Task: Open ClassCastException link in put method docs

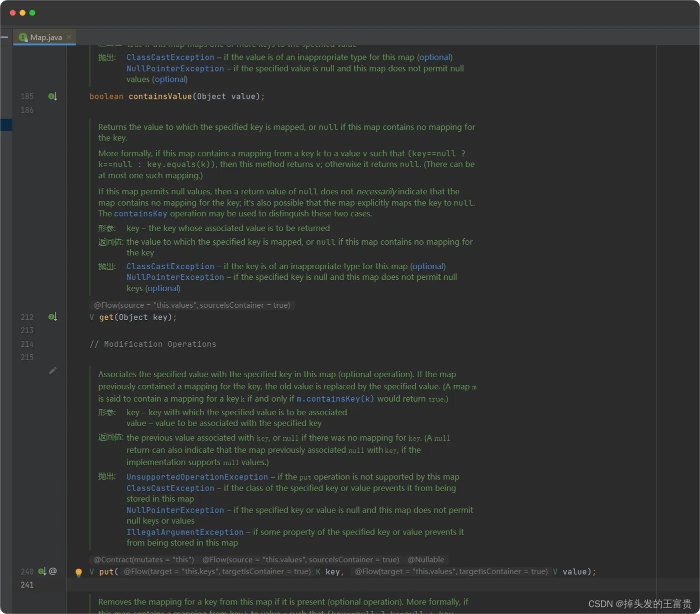Action: pyautogui.click(x=170, y=488)
